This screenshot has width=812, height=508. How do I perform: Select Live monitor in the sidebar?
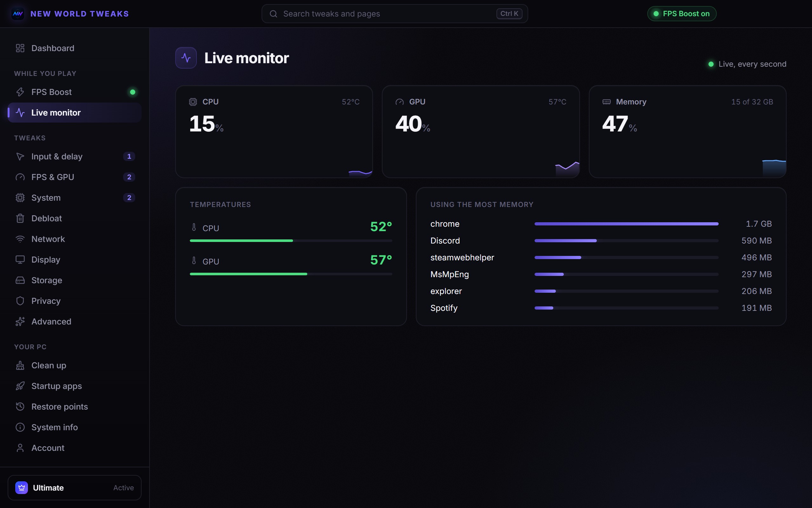[x=75, y=112]
